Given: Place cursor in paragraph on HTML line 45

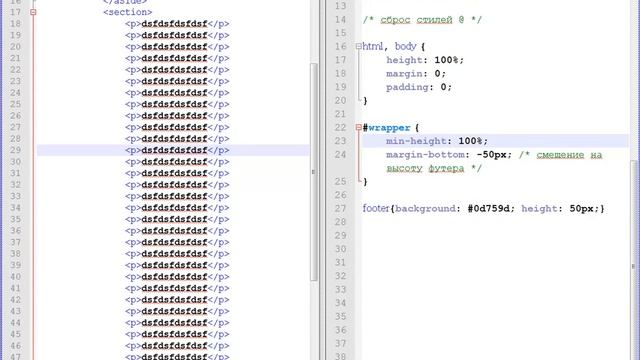Looking at the screenshot, I should click(x=177, y=334).
